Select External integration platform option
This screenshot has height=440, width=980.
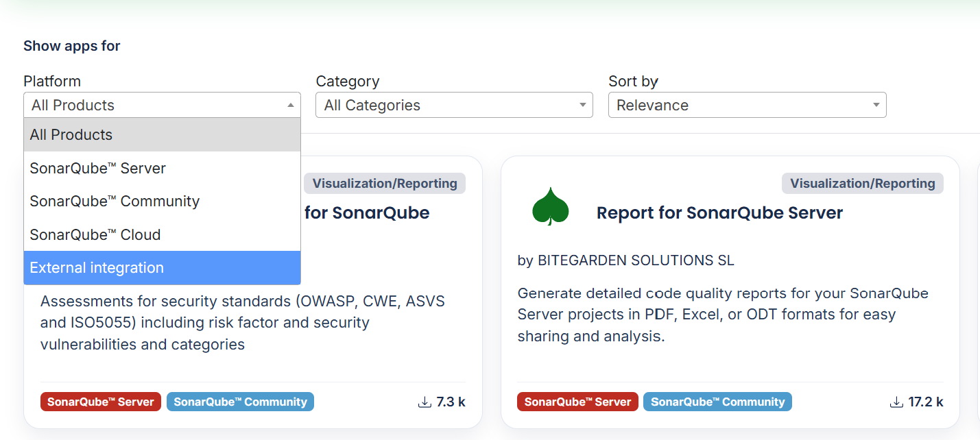(x=162, y=267)
